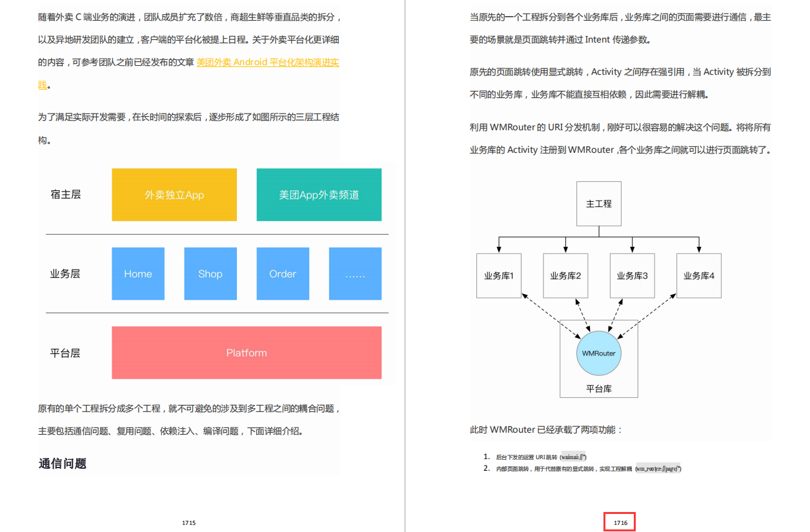Click the WMRouter circle in the diagram

point(598,353)
